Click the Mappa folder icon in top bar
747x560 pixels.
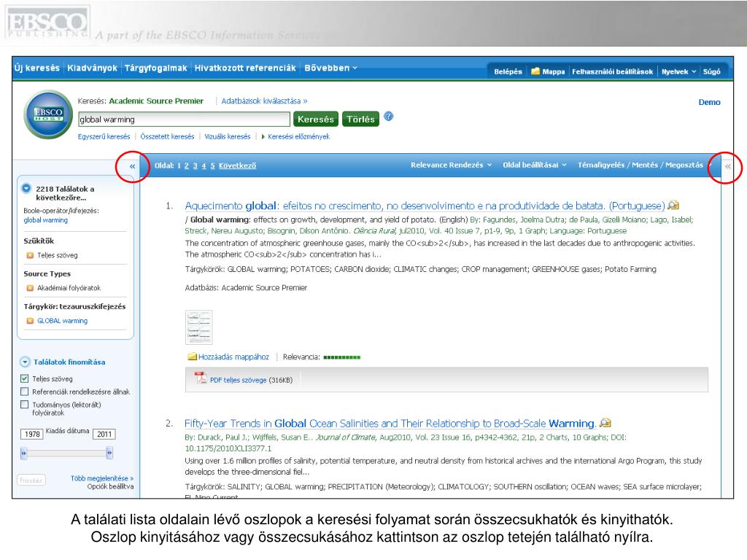pyautogui.click(x=535, y=71)
